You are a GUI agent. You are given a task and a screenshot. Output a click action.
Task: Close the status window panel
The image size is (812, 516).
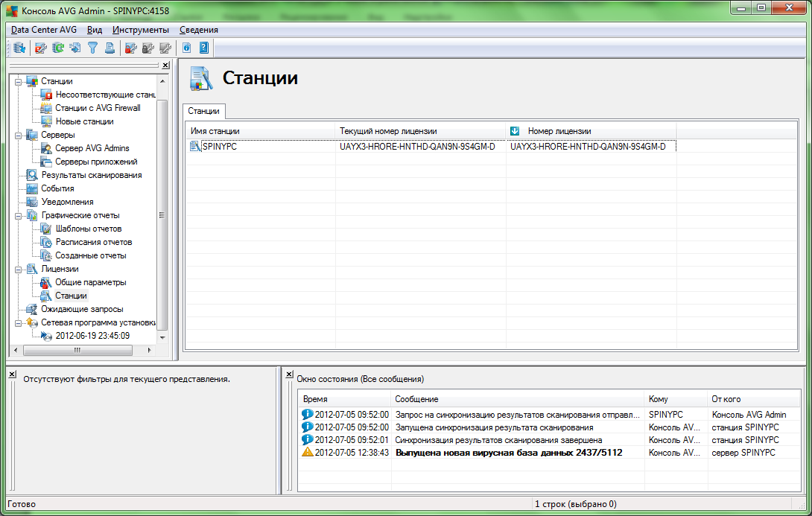290,374
